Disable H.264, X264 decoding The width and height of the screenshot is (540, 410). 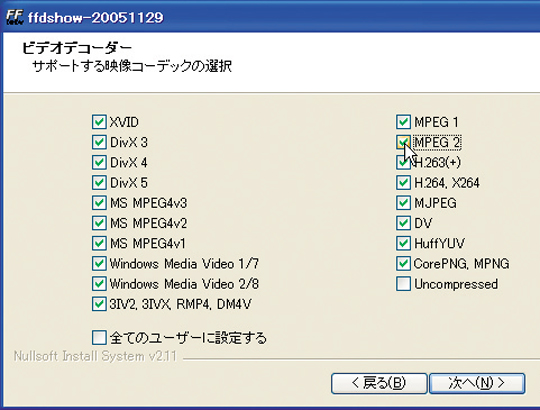point(403,182)
